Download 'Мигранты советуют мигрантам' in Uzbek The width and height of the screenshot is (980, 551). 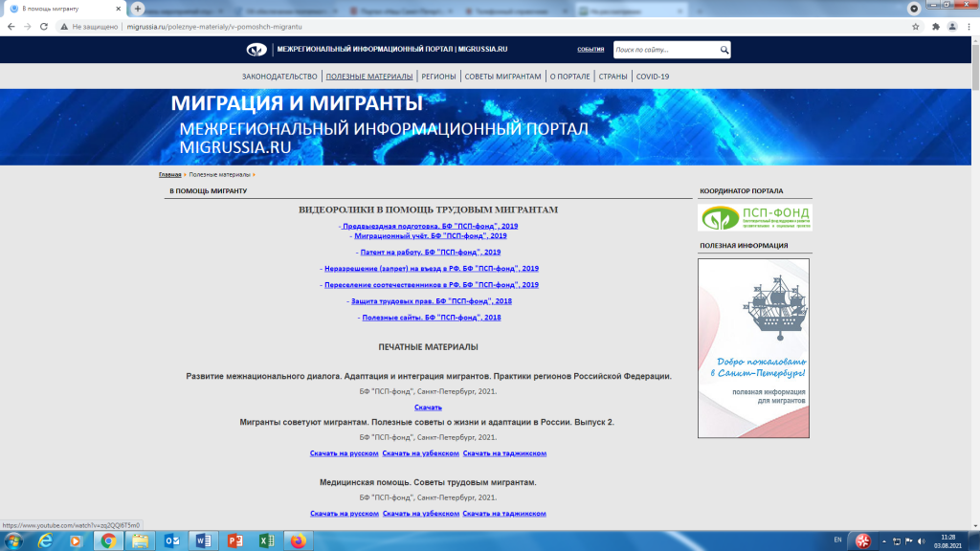point(421,453)
